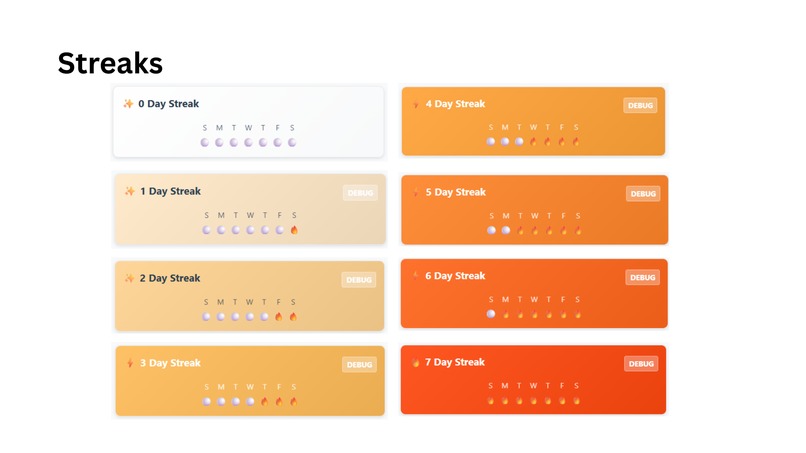Click Saturday's flame in the 1 Day Streak card
806x453 pixels.
[x=294, y=230]
